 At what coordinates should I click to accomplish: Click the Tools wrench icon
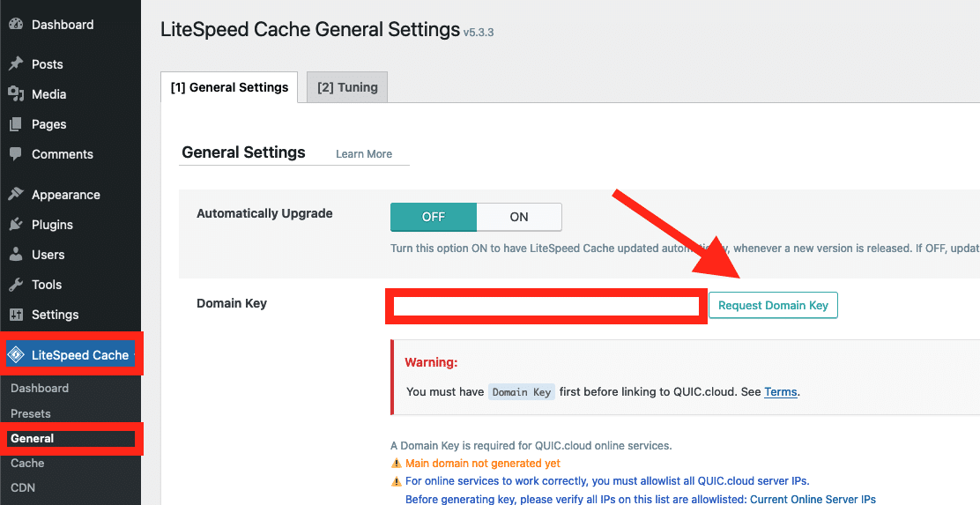pyautogui.click(x=16, y=285)
